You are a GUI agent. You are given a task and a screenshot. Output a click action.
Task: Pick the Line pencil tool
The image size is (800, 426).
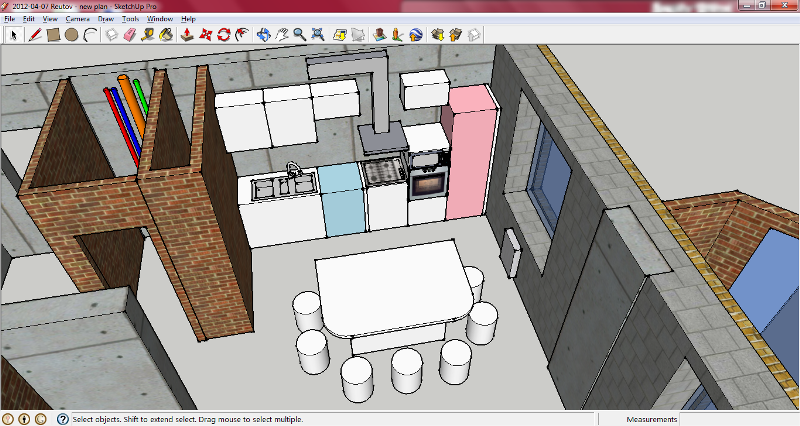coord(34,34)
